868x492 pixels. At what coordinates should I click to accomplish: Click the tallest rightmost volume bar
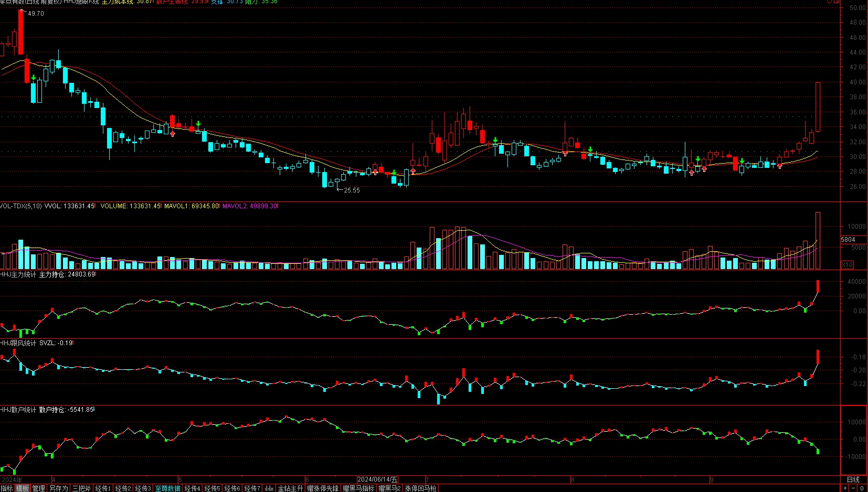click(x=818, y=240)
